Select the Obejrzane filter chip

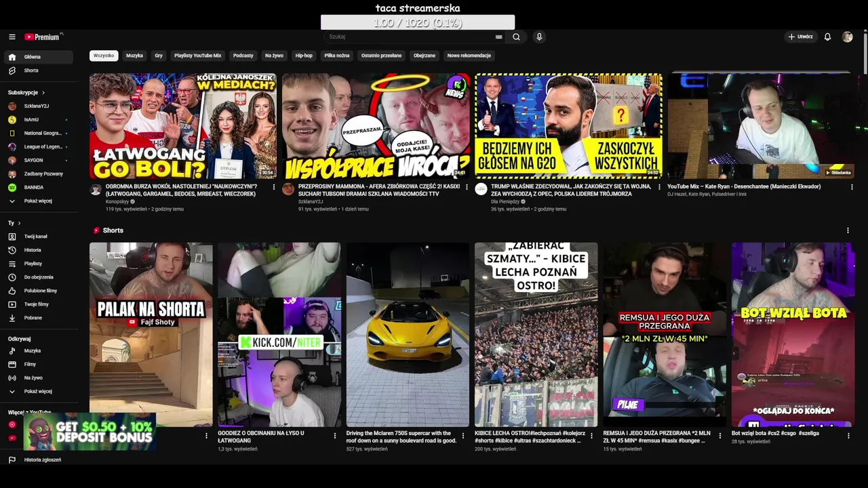(425, 56)
